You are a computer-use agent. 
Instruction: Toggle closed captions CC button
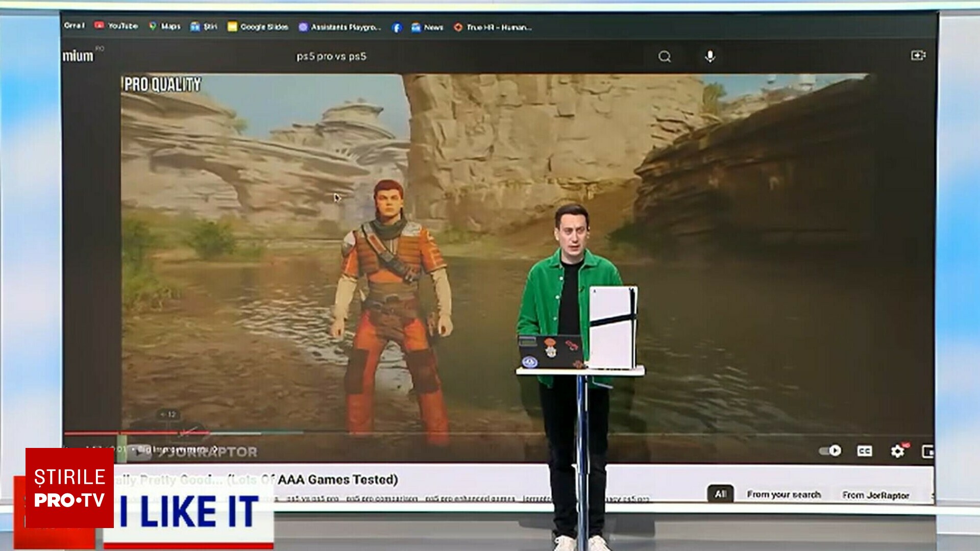(864, 451)
